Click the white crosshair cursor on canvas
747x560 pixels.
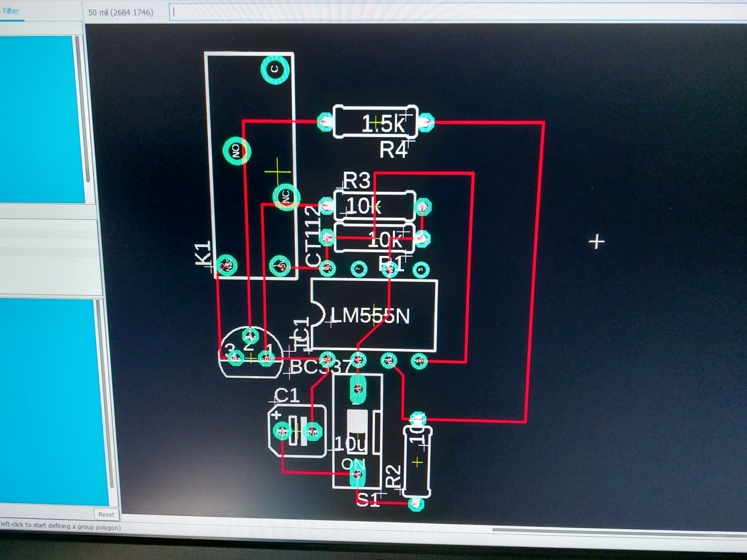point(597,242)
